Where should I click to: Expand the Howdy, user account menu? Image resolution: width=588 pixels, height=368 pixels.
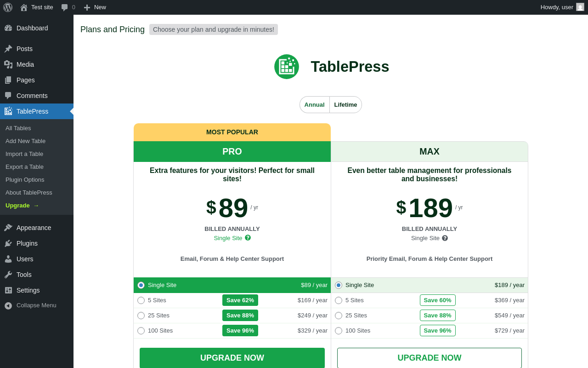coord(557,7)
